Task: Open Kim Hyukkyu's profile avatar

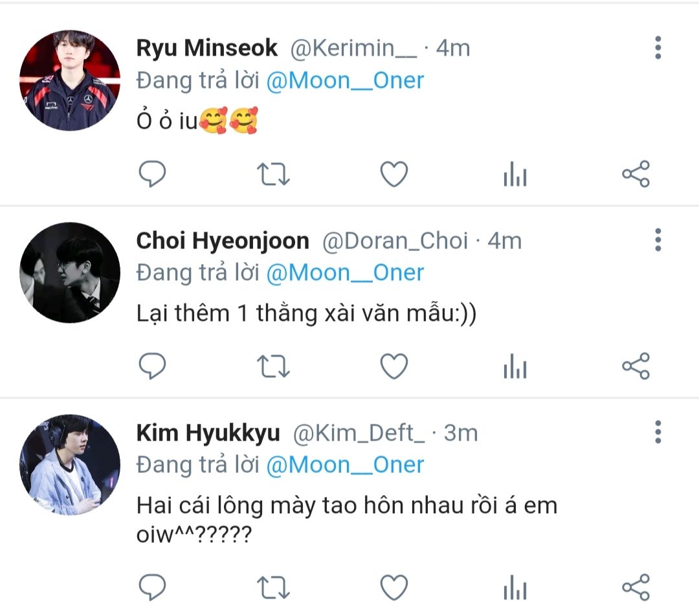Action: click(x=70, y=465)
